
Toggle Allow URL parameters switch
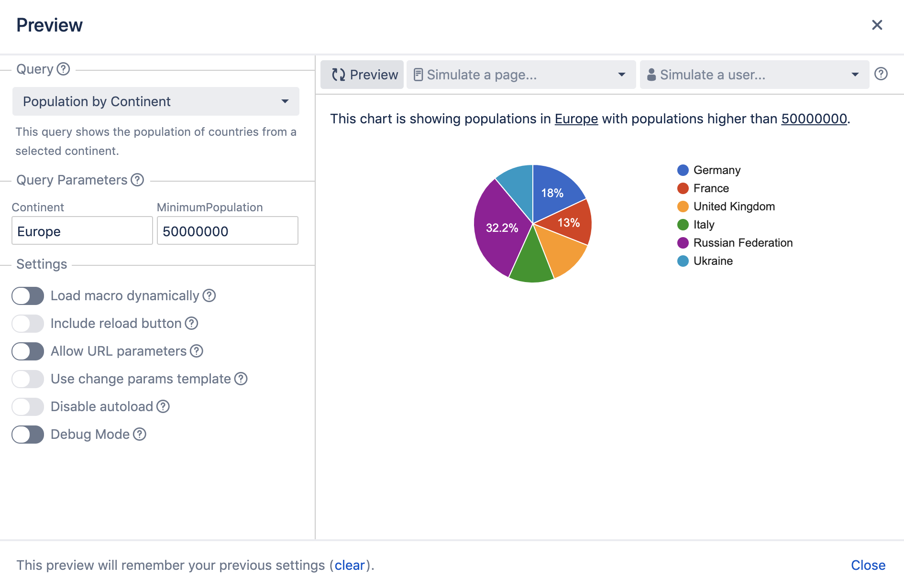[x=28, y=351]
